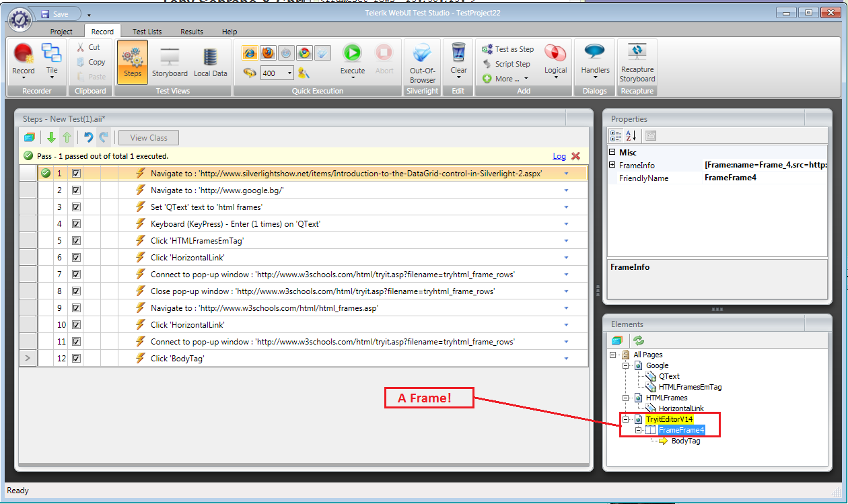
Task: Click Recapture Storyboard
Action: [x=637, y=62]
